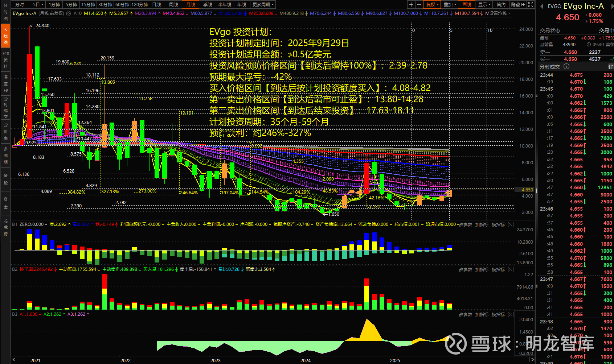614x364 pixels.
Task: Click 改参数 in the B1 panel
Action: click(x=465, y=225)
